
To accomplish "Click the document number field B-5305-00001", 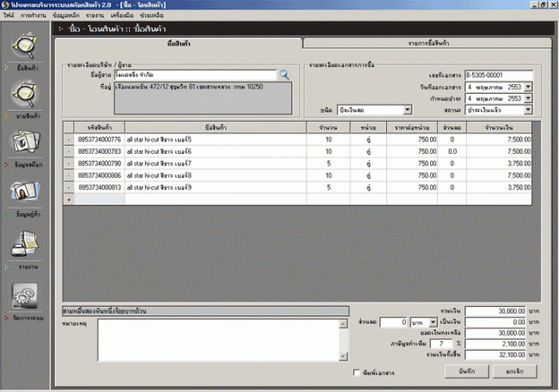I will tap(499, 75).
